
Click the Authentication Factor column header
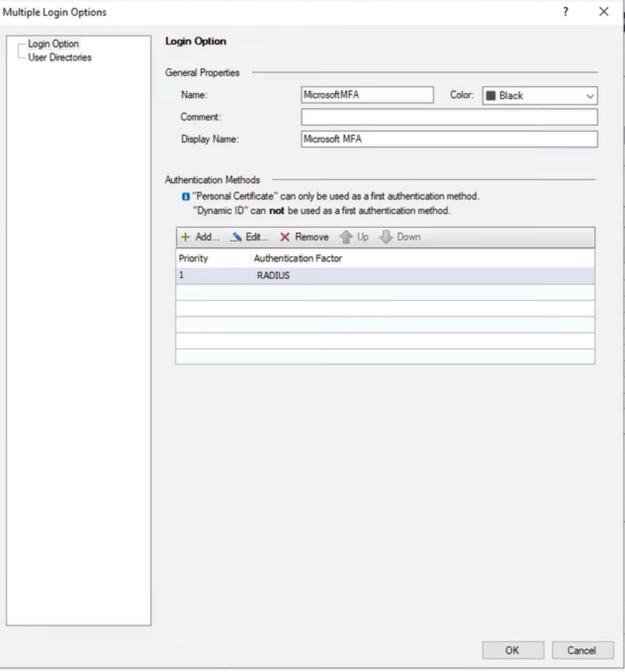(x=298, y=258)
